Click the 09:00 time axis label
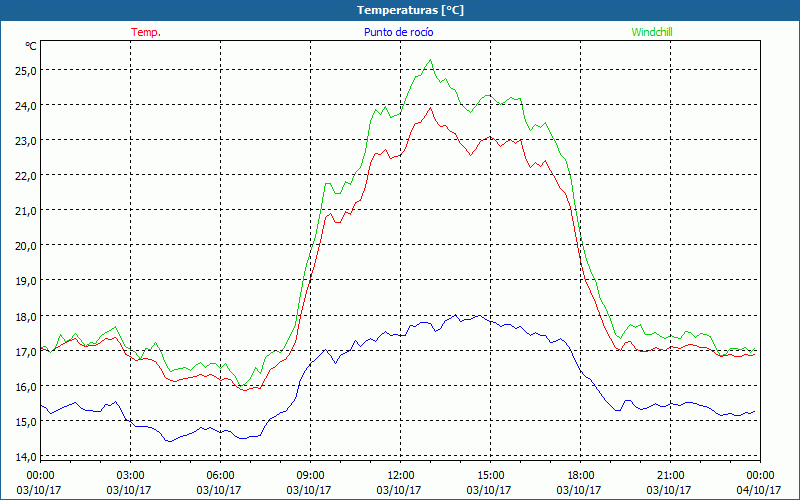800x500 pixels. 310,476
